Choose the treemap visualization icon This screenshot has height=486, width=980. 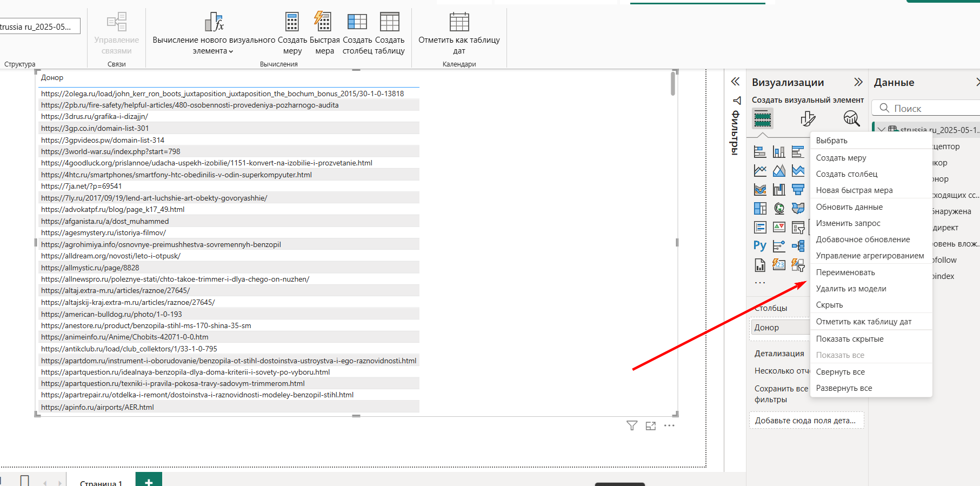(760, 208)
